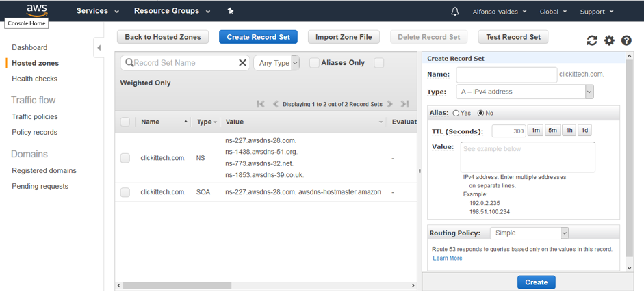Select Yes for the Alias option

tap(456, 113)
